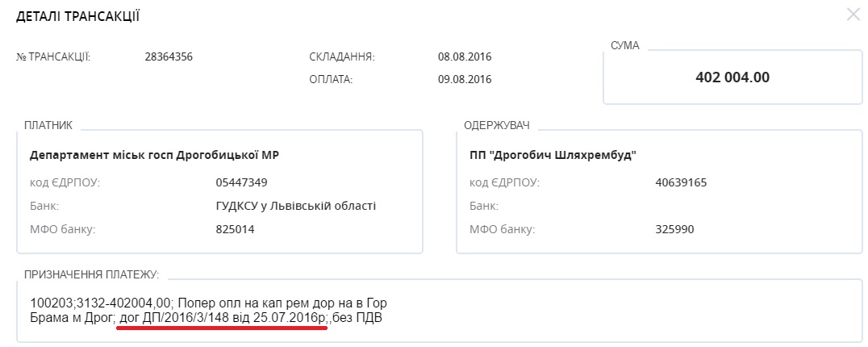Click payer name Департамент міськ госп Дрогобицької МР

(x=154, y=155)
